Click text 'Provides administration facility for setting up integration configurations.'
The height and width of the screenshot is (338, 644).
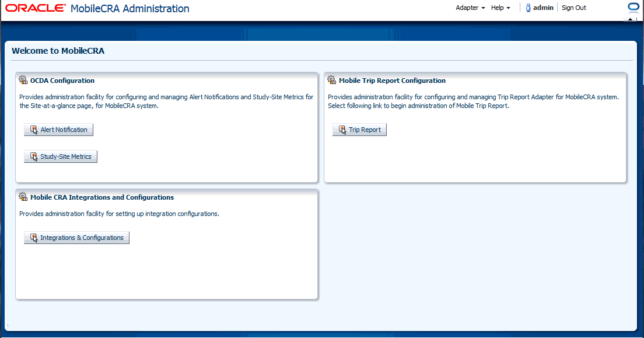tap(119, 214)
